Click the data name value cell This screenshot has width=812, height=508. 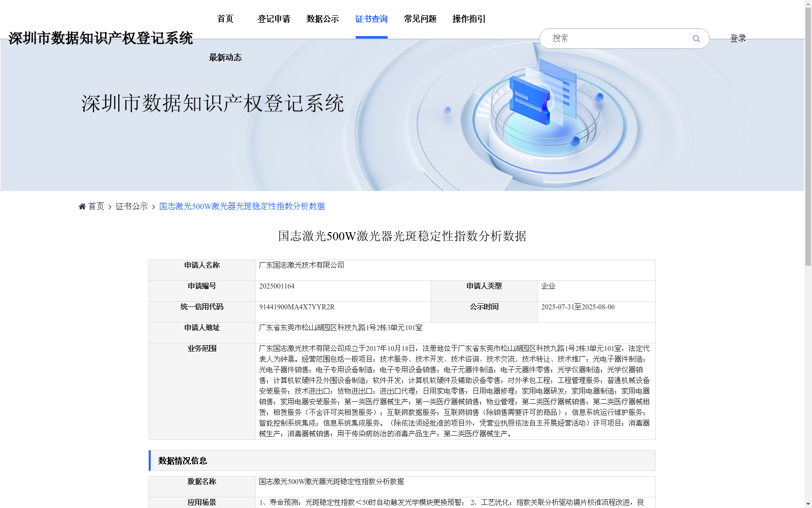[455, 487]
